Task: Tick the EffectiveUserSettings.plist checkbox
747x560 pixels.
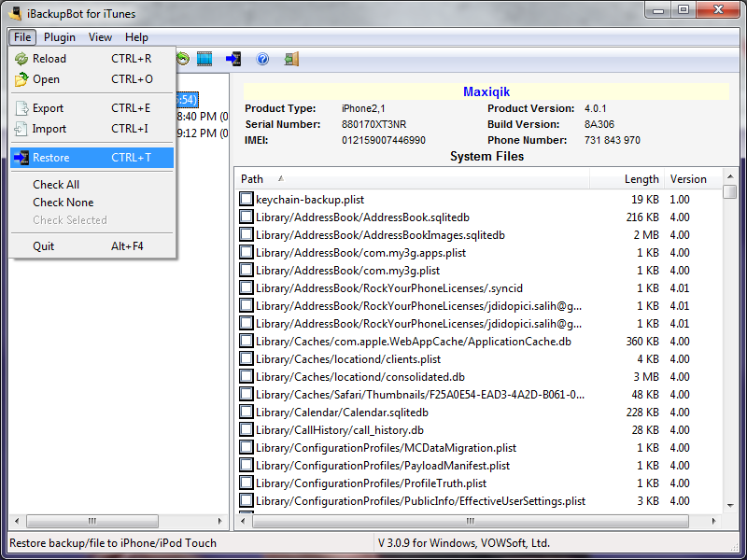Action: (247, 500)
